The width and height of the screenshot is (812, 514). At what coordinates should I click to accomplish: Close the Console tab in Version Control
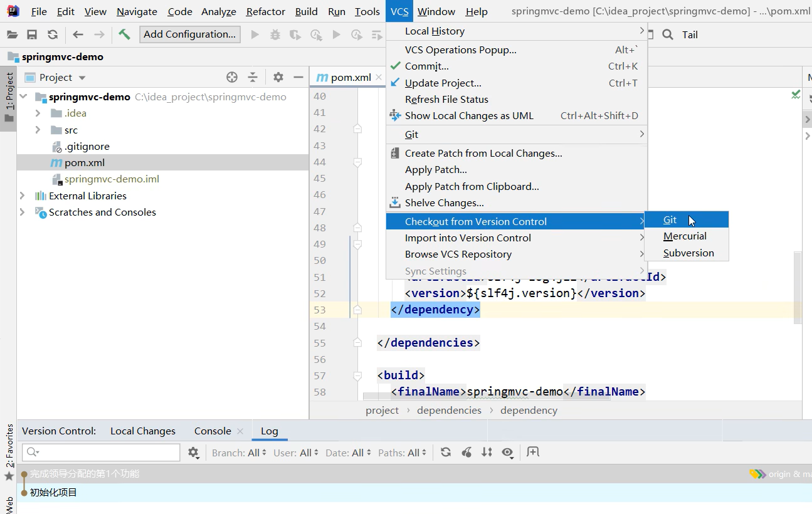[x=239, y=431]
